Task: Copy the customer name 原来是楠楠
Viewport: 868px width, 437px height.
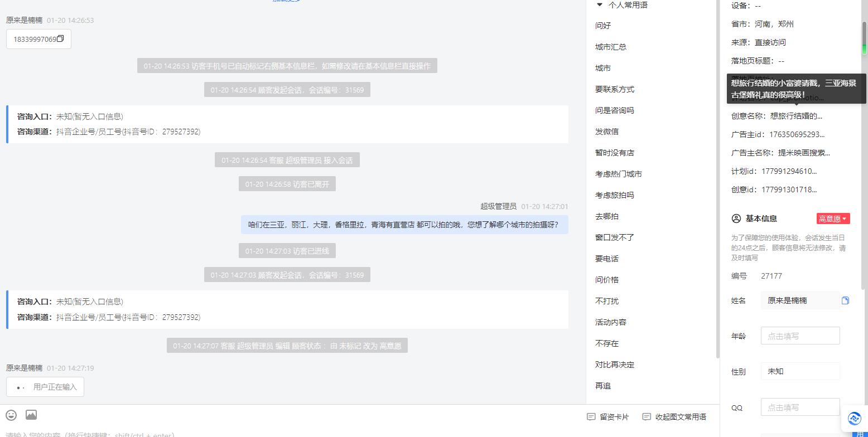Action: point(845,300)
